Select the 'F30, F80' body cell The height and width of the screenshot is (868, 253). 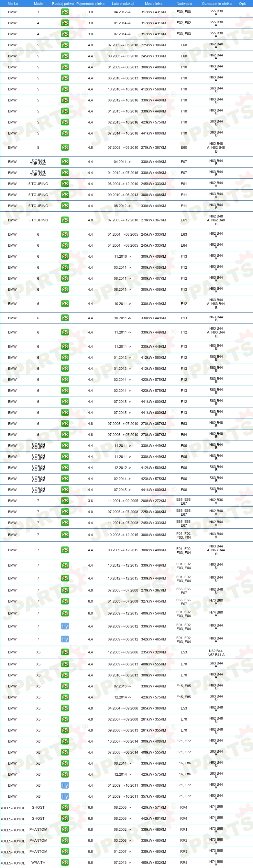184,12
